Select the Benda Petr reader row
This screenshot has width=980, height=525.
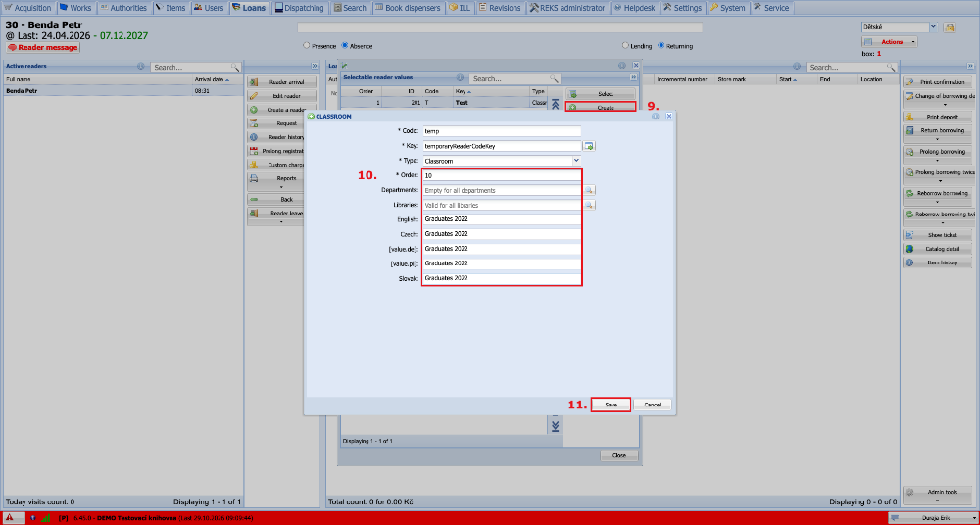[x=123, y=91]
